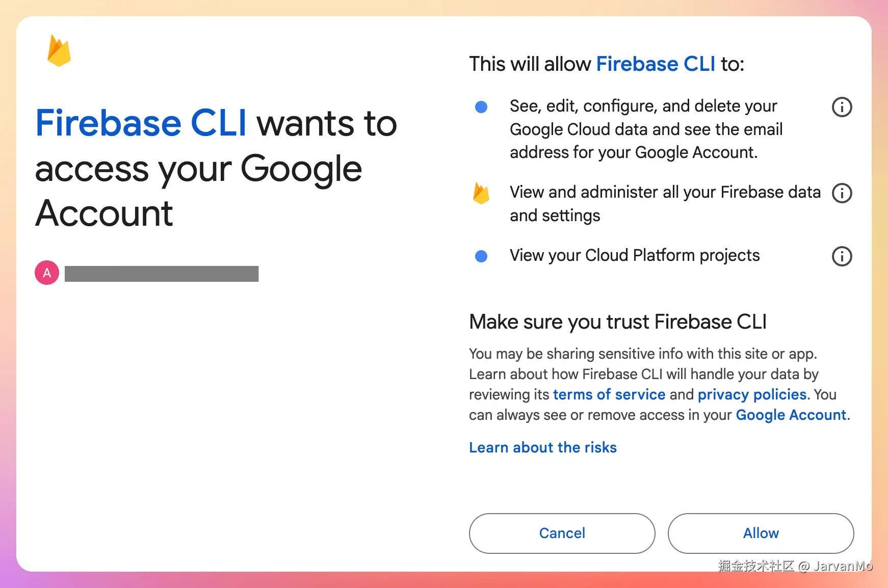
Task: Open Learn about the risks
Action: (x=543, y=447)
